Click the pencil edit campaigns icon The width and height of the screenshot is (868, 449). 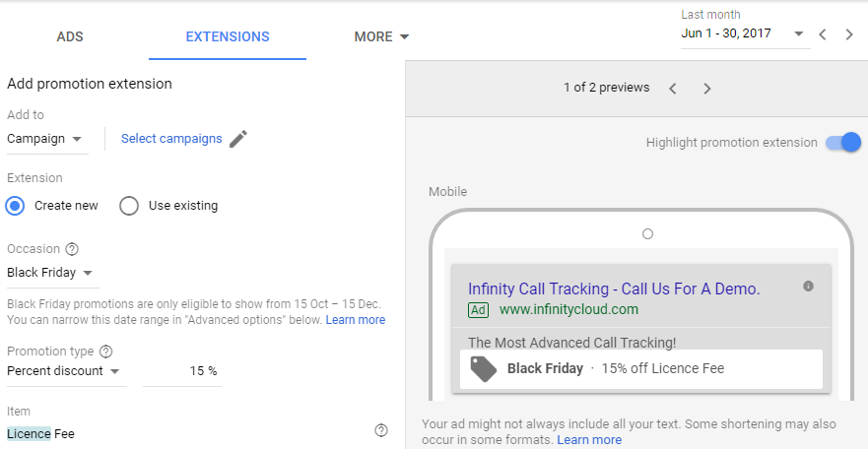tap(238, 139)
